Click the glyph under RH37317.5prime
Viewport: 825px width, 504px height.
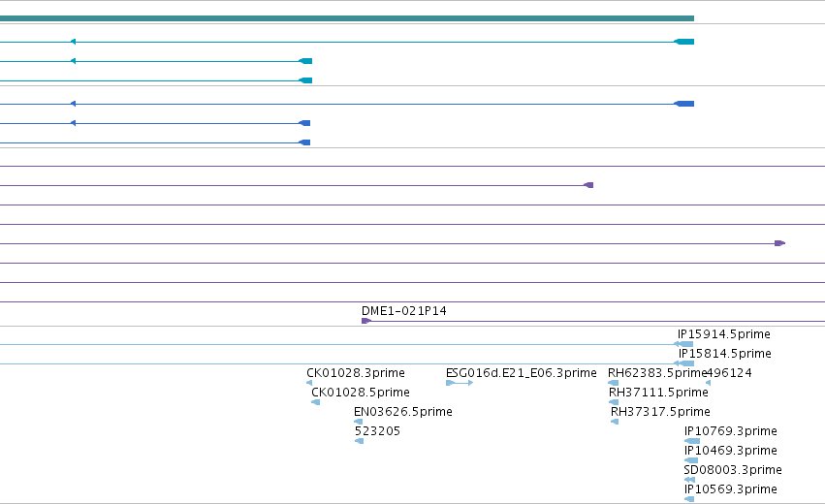pos(615,422)
